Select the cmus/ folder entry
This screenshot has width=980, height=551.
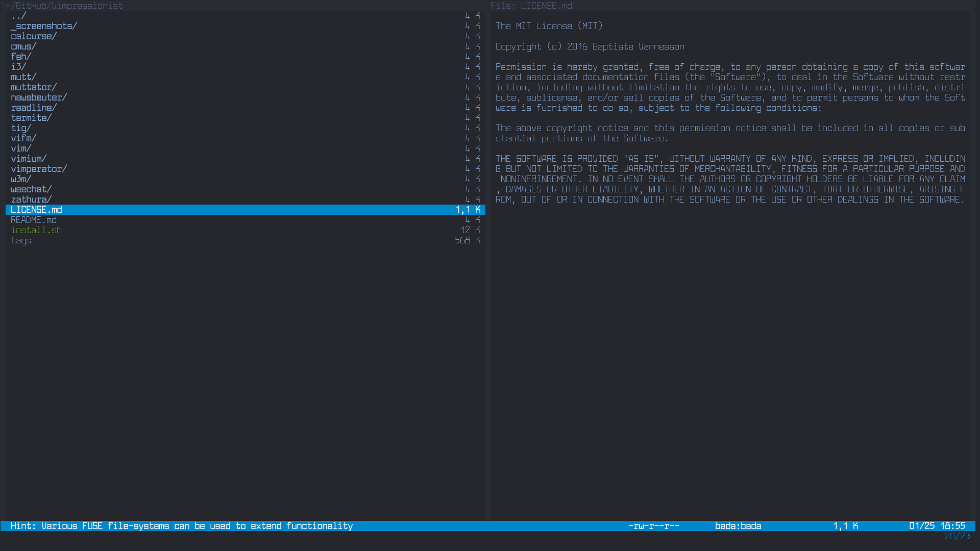[x=23, y=46]
